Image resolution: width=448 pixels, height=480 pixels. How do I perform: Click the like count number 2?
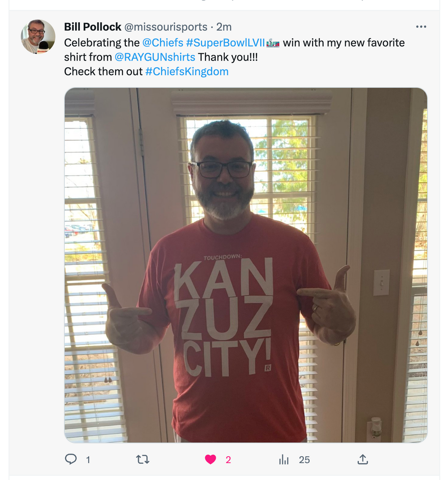(x=228, y=460)
